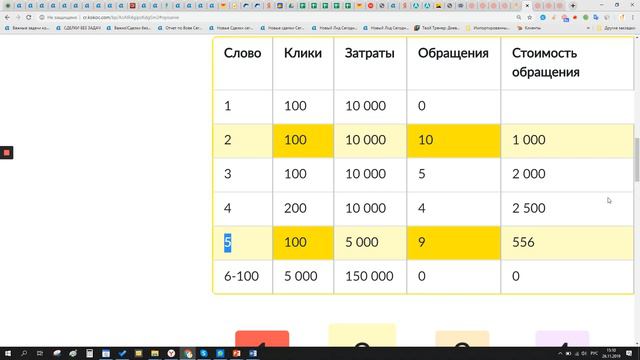Click the red card below the table

tap(262, 339)
